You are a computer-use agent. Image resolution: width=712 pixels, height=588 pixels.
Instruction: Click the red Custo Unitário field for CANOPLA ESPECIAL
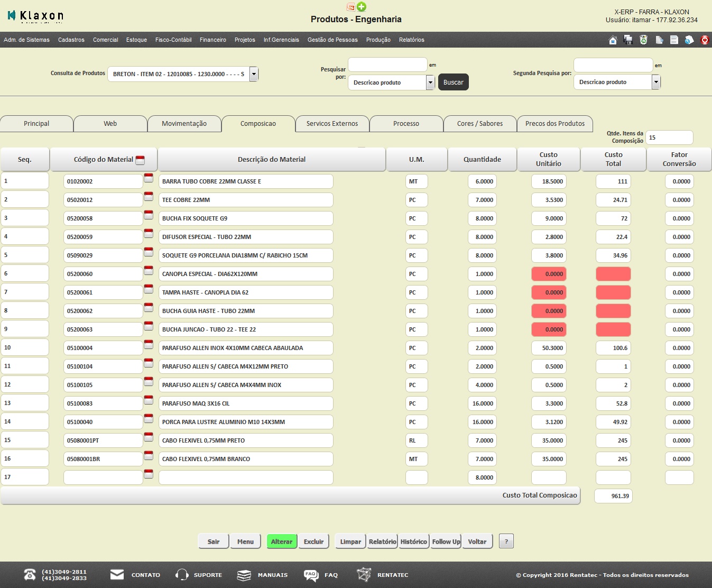549,274
